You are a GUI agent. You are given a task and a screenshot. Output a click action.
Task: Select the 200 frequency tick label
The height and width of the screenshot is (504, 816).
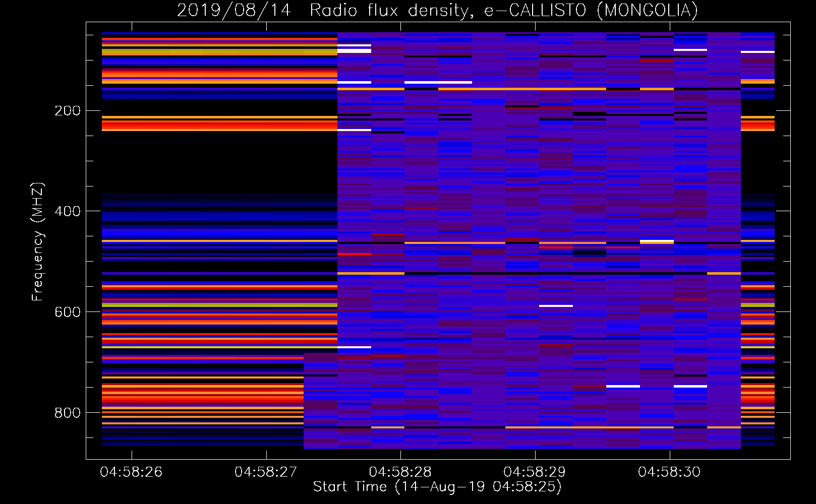point(68,111)
